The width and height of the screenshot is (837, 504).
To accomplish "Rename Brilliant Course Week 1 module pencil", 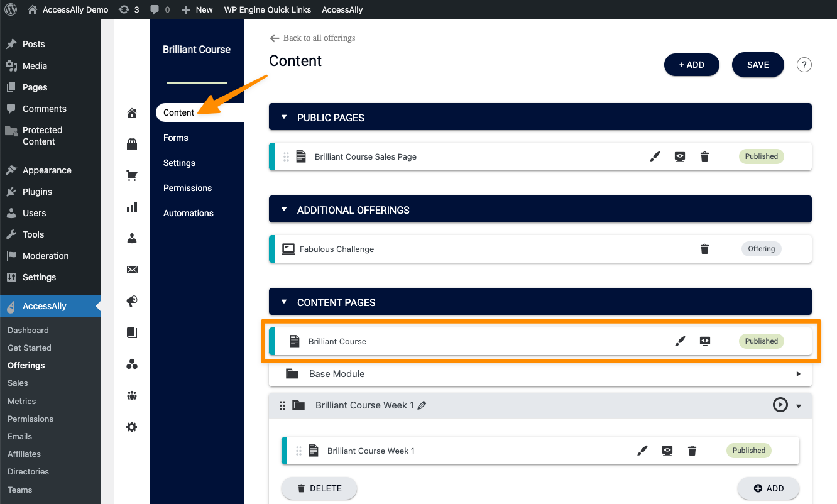I will (x=422, y=405).
